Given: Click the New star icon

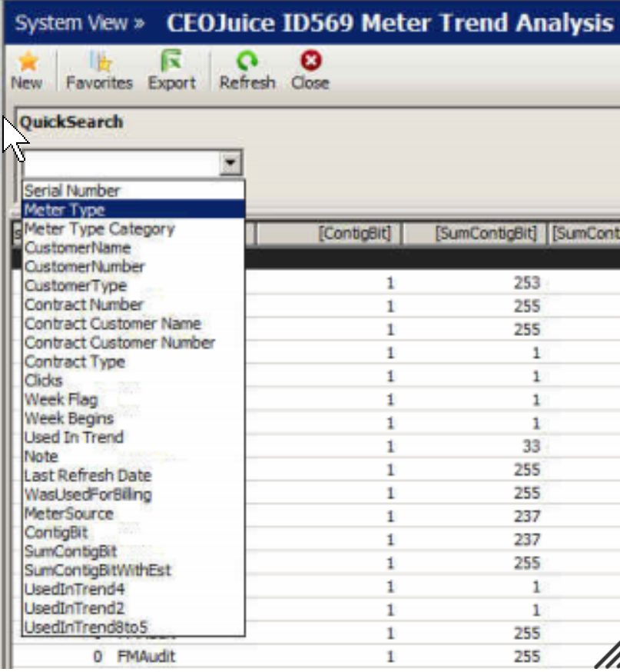Looking at the screenshot, I should [x=28, y=62].
